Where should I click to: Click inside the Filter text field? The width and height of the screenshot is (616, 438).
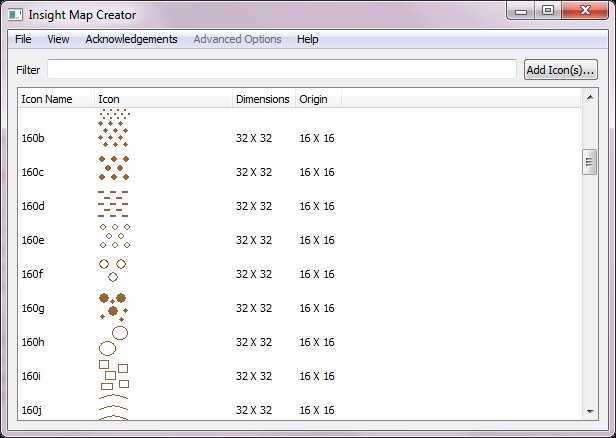[281, 70]
